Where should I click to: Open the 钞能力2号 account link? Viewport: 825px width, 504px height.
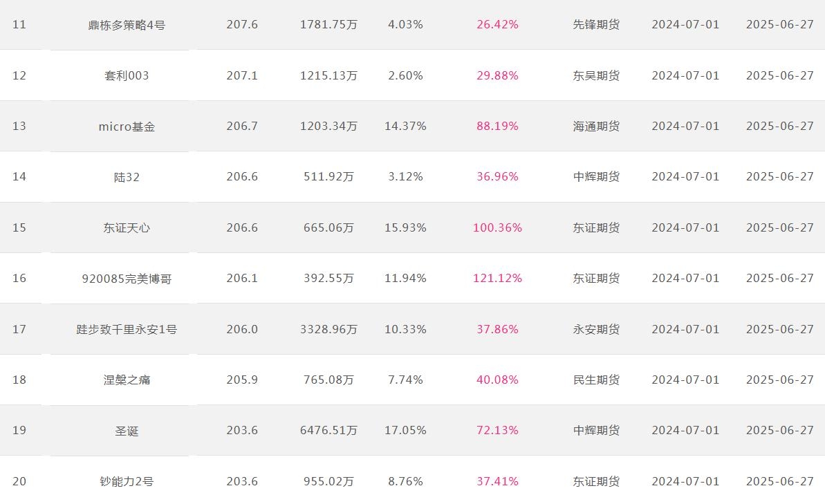click(127, 481)
